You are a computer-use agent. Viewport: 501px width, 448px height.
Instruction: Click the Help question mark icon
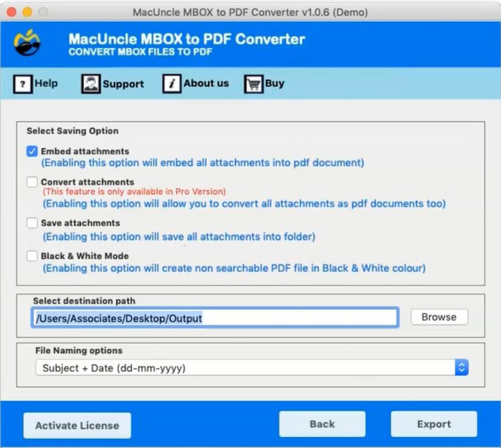22,84
